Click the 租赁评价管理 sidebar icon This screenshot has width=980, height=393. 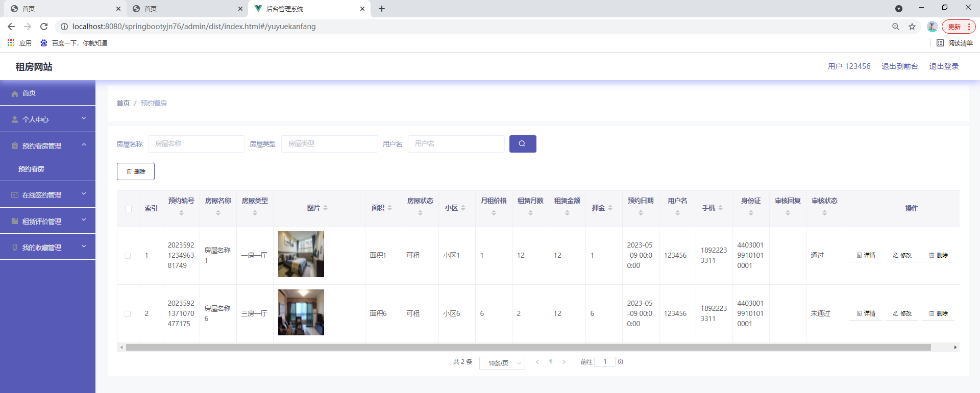15,222
